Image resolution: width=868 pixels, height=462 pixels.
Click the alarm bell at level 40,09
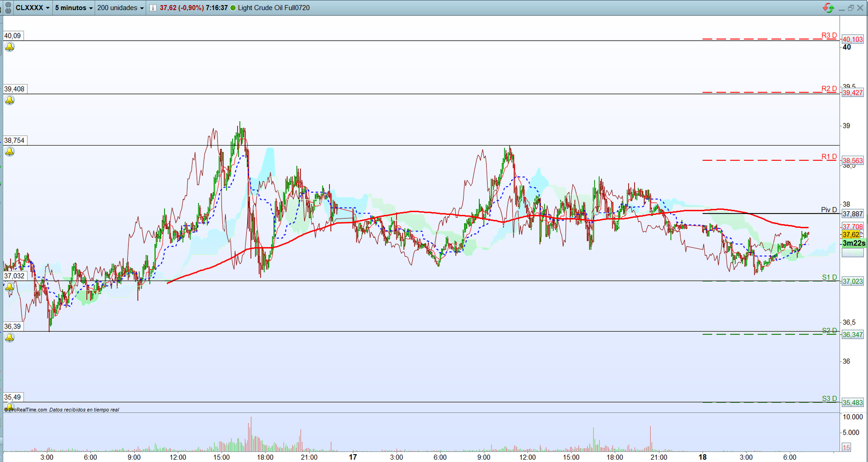(x=9, y=47)
